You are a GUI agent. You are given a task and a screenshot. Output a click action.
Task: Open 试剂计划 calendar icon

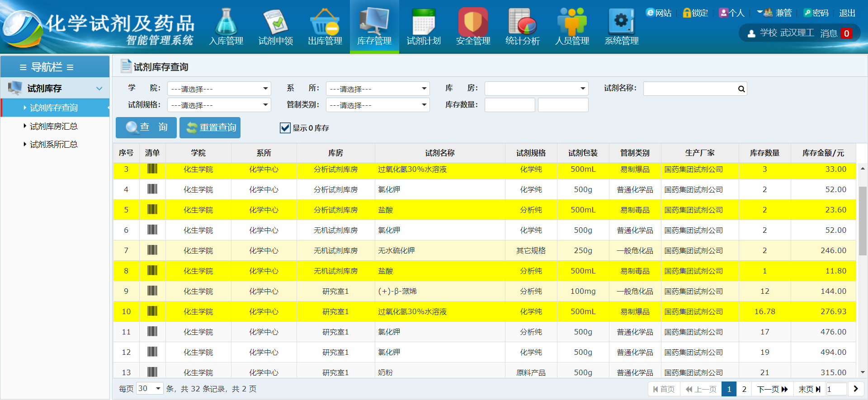424,22
